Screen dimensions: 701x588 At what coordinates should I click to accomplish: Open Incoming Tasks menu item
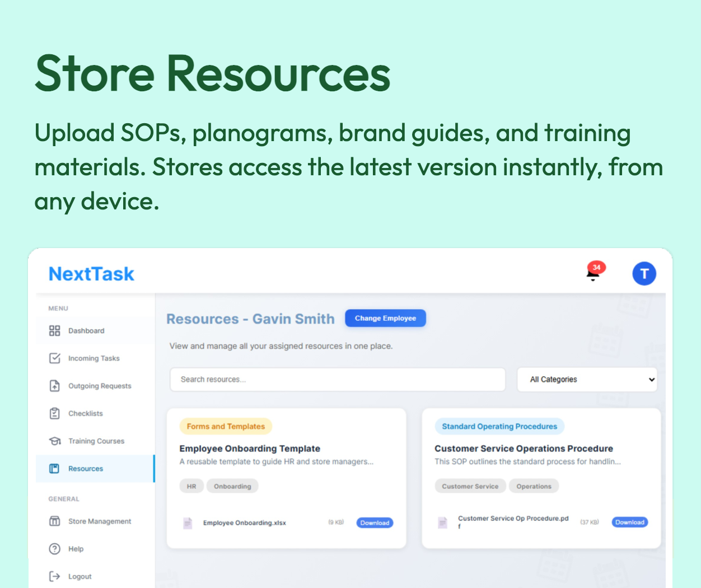95,358
